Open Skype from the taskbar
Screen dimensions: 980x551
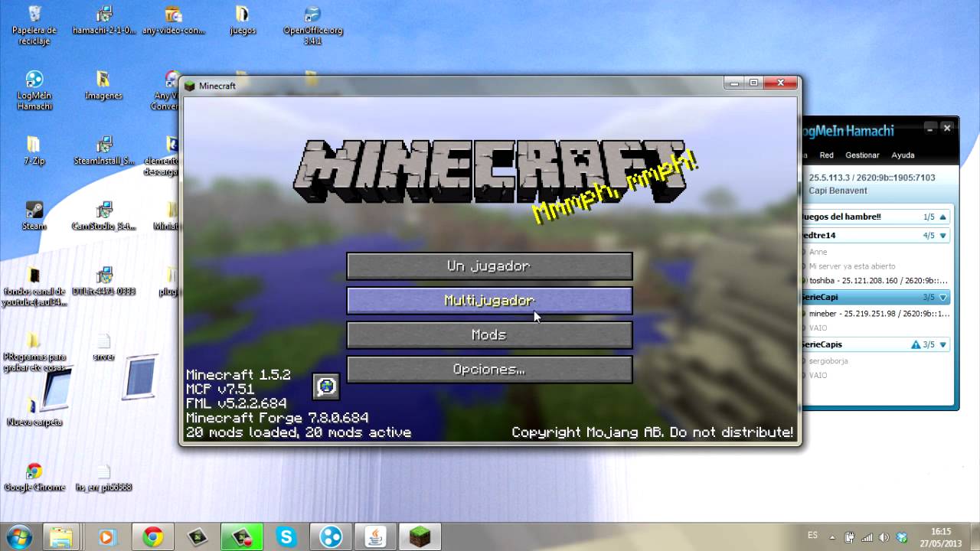(286, 537)
